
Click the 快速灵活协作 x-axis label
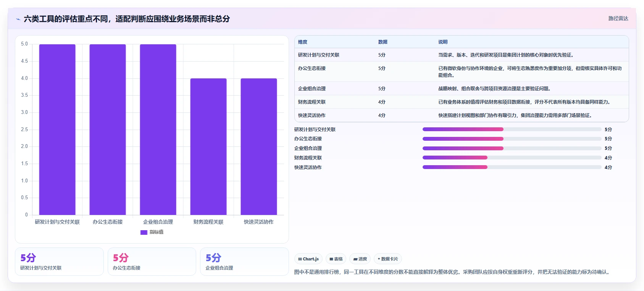pos(259,222)
